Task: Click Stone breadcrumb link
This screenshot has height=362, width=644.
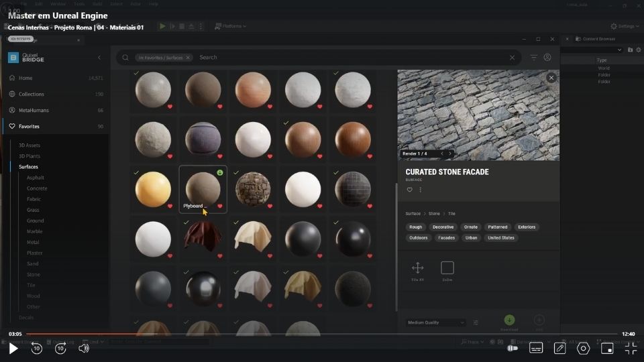Action: pyautogui.click(x=434, y=214)
